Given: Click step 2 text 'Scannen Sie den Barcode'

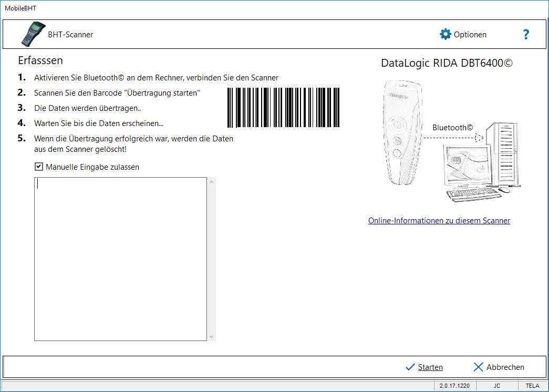Looking at the screenshot, I should pos(117,93).
